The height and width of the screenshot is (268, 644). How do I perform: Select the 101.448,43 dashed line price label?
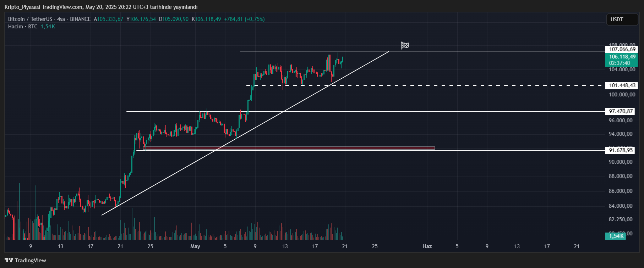[622, 85]
